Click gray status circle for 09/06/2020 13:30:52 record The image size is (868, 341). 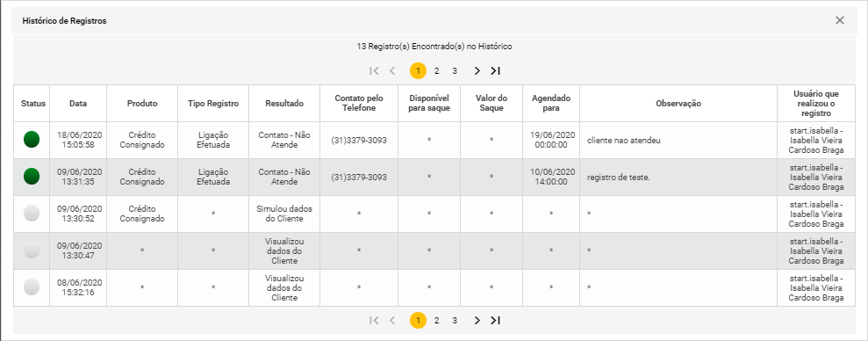(x=32, y=214)
